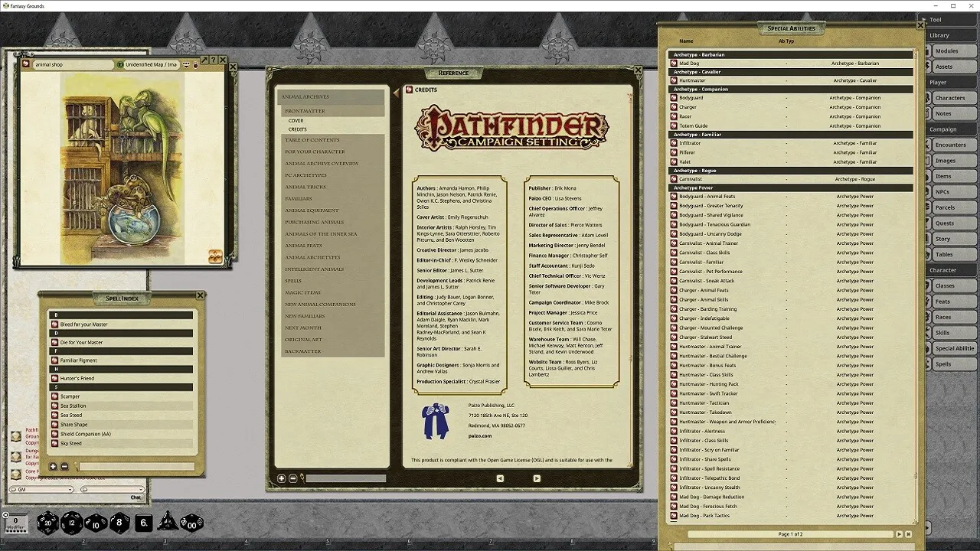
Task: Click the Chat button
Action: [136, 497]
